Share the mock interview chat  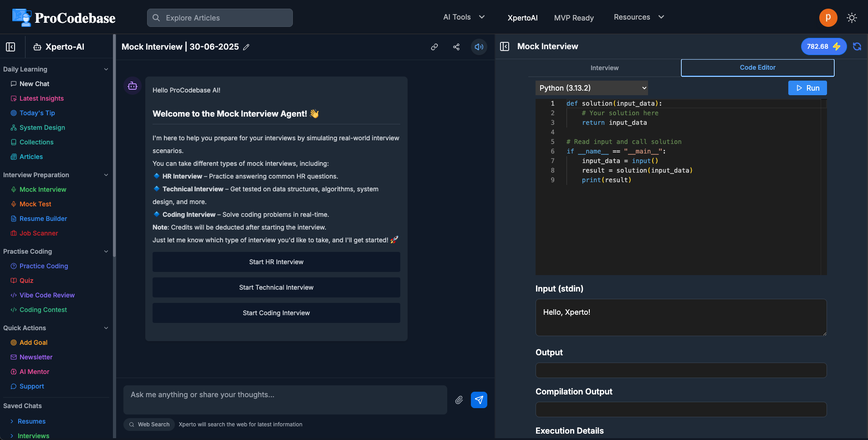[456, 47]
